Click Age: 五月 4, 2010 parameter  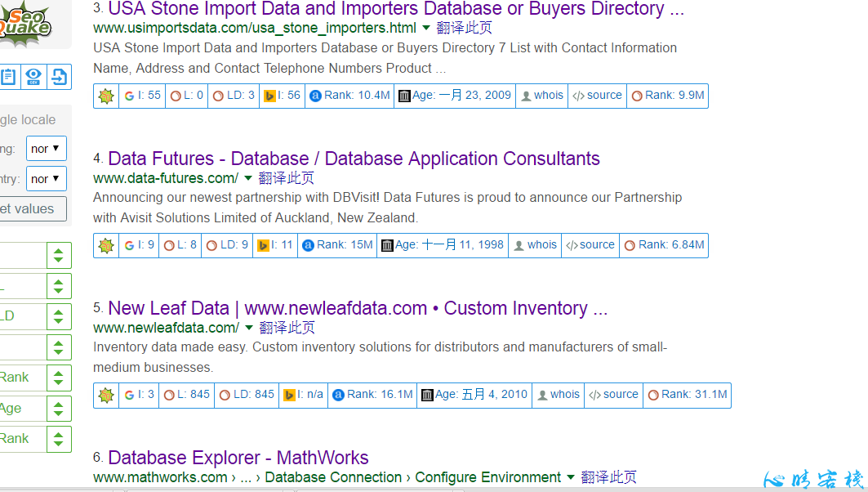[x=474, y=395]
